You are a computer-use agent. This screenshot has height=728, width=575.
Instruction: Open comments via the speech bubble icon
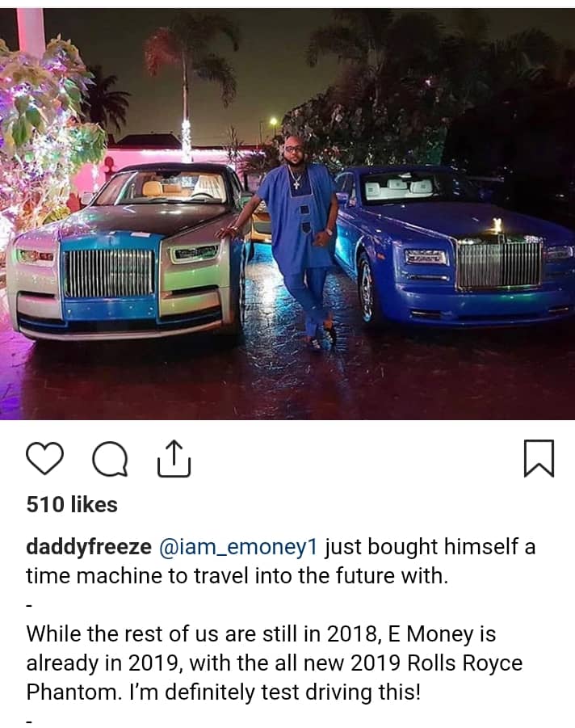click(110, 459)
